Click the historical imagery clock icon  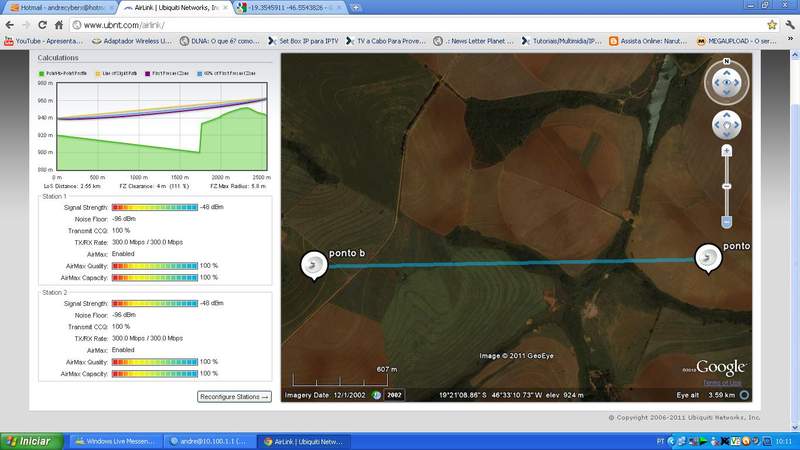point(377,395)
